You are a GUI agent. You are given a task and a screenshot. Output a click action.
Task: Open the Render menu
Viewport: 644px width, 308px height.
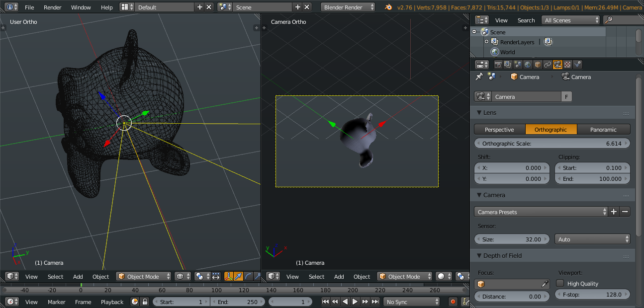[x=52, y=7]
